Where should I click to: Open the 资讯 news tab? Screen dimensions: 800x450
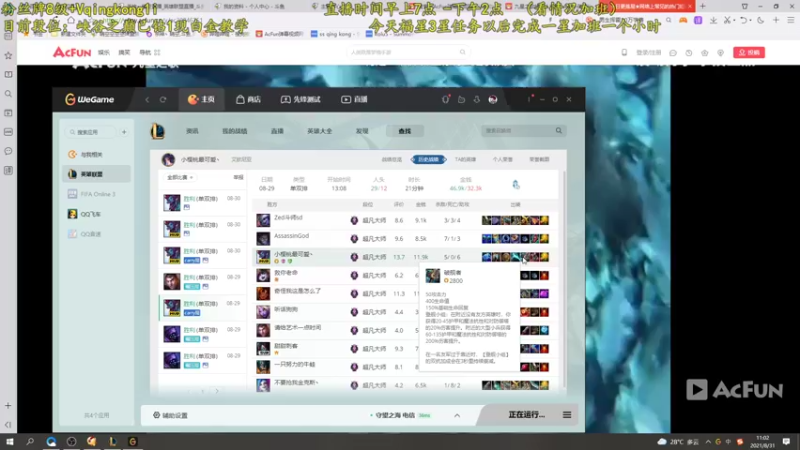[192, 131]
